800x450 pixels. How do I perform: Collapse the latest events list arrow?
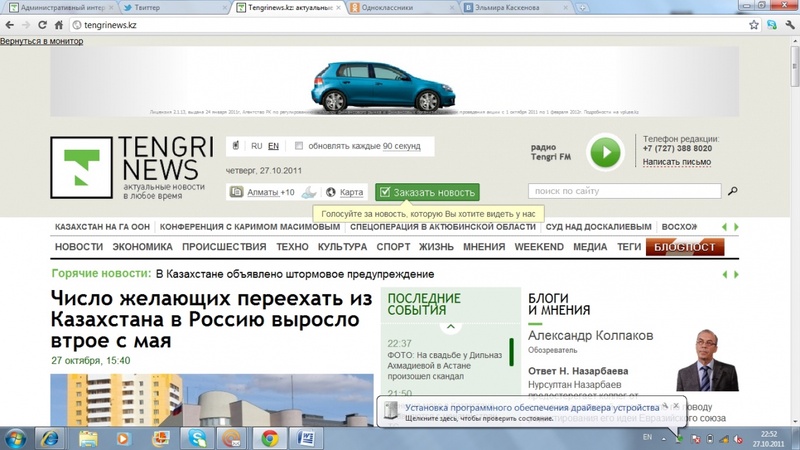tap(450, 327)
